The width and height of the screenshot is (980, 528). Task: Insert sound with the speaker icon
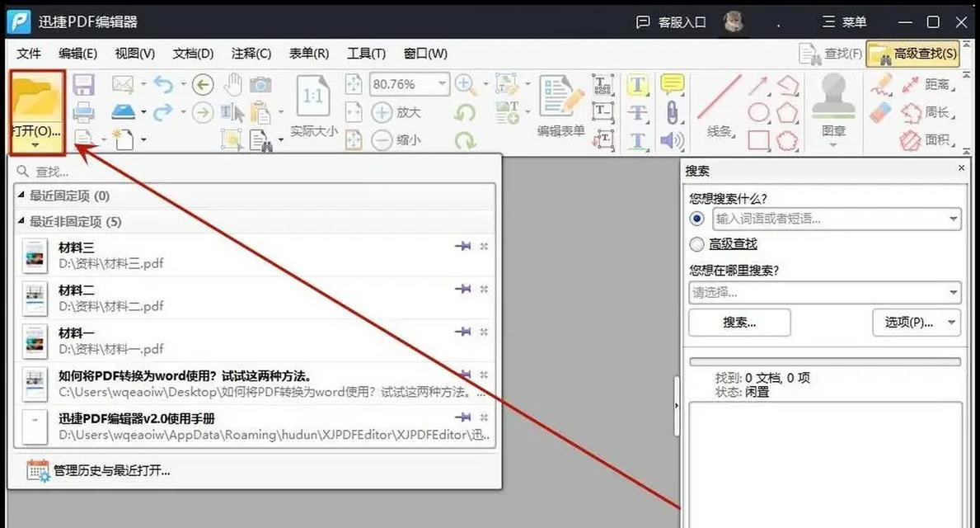point(672,140)
